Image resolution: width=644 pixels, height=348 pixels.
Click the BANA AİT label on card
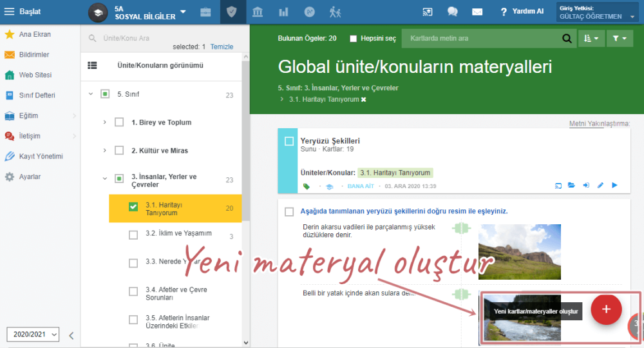click(x=361, y=186)
